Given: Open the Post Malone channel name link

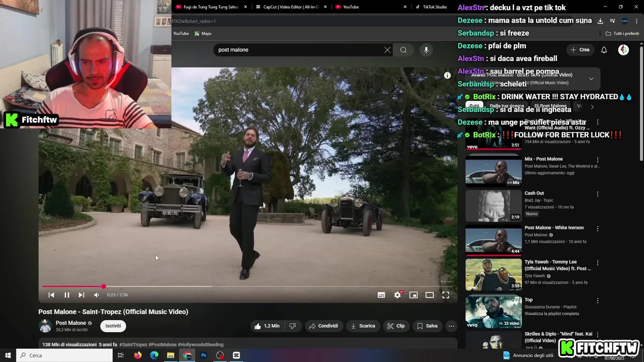Looking at the screenshot, I should tap(71, 323).
